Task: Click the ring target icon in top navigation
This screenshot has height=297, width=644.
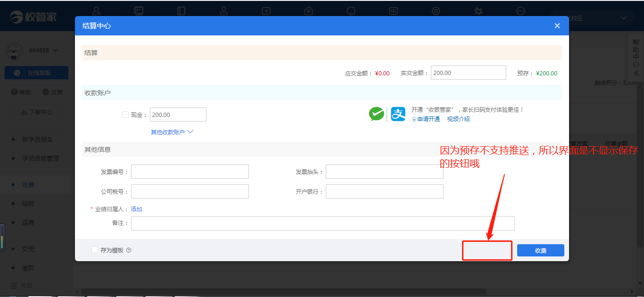Action: tap(436, 10)
